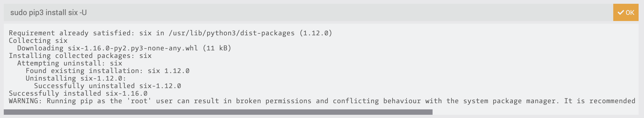The height and width of the screenshot is (118, 644).
Task: Click the 'Successfully installed six-1.16.0' line
Action: tap(78, 93)
